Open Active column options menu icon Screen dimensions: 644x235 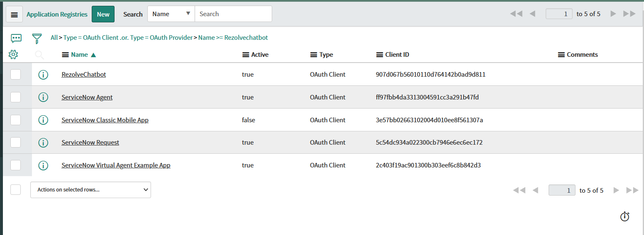coord(246,55)
